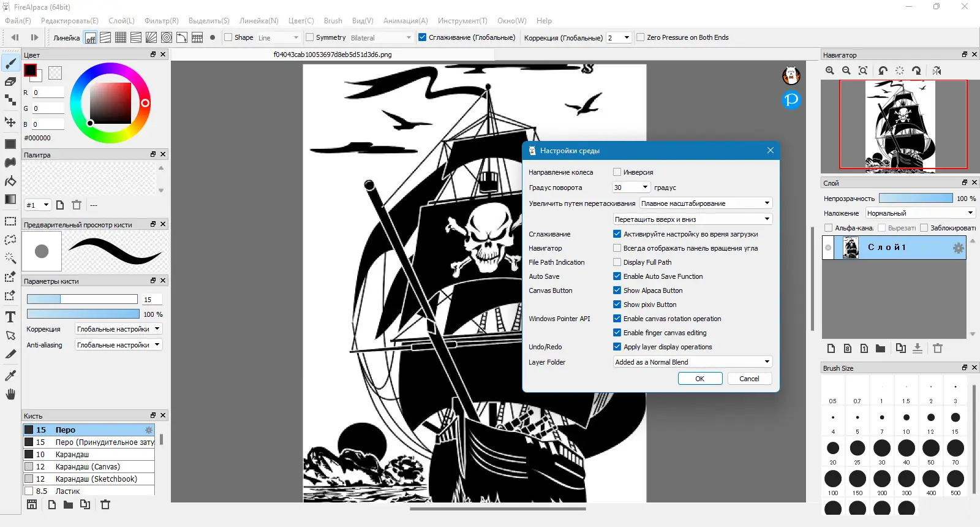Image resolution: width=980 pixels, height=527 pixels.
Task: Open the Help menu
Action: 544,21
